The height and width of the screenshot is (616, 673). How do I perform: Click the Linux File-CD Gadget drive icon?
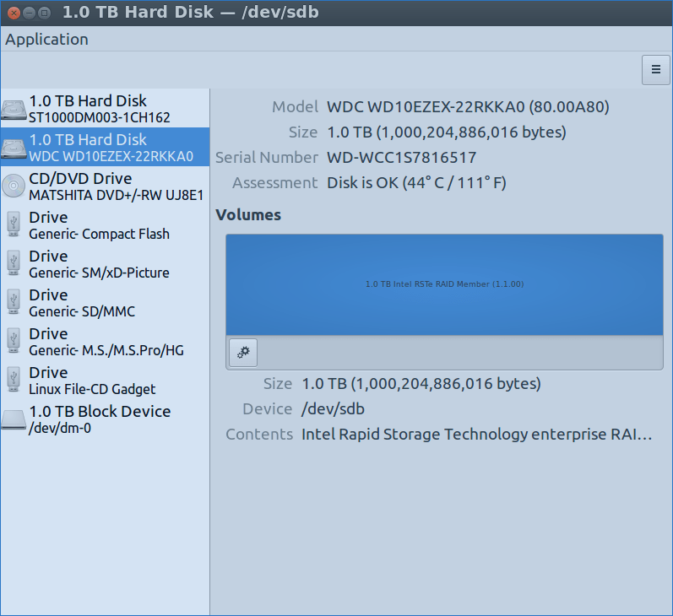click(x=14, y=379)
